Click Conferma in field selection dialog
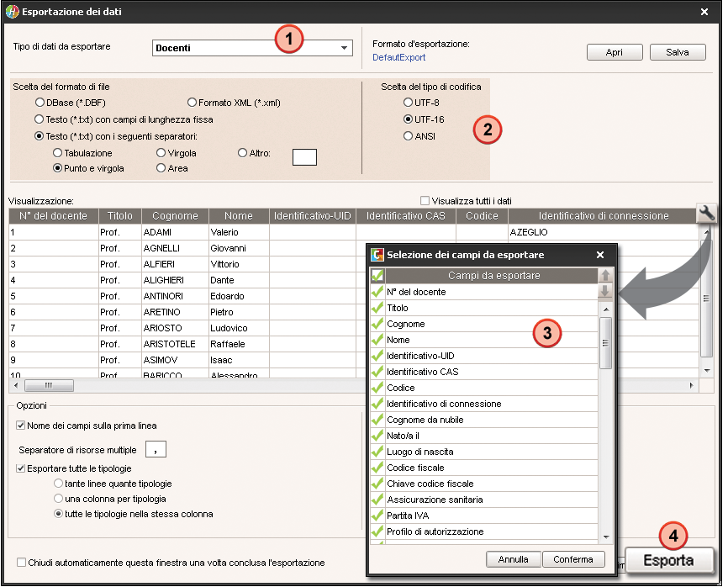 click(x=573, y=559)
